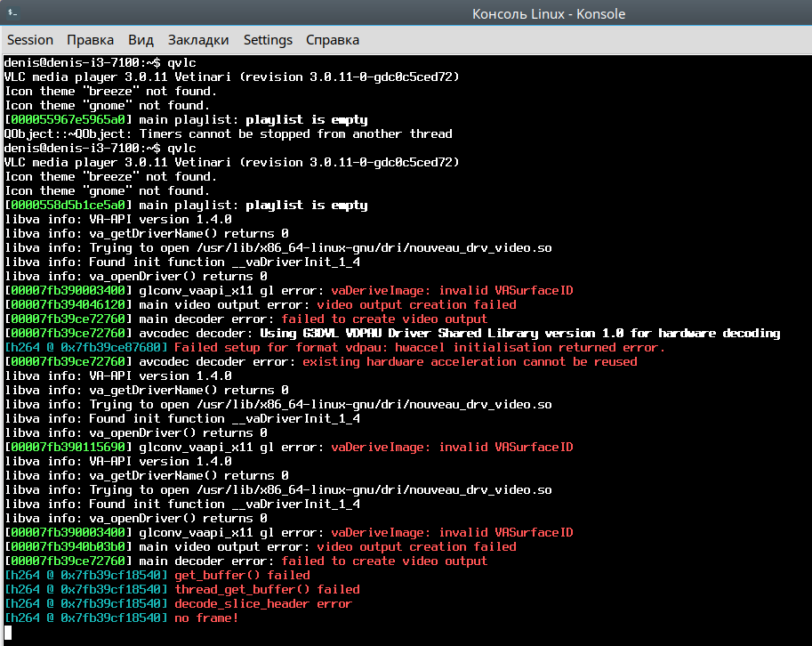
Task: Click the 'Консоль Linux - Konsole' window title
Action: [x=549, y=14]
